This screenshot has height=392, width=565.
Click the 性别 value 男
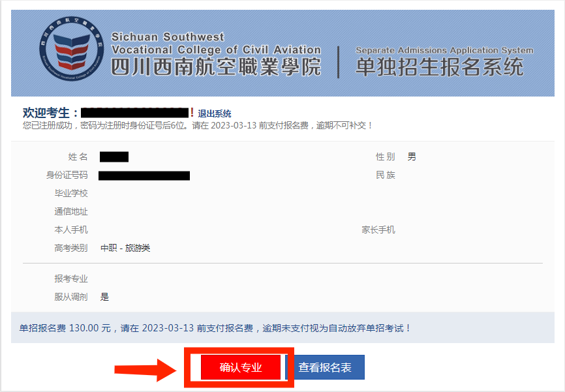[x=412, y=157]
